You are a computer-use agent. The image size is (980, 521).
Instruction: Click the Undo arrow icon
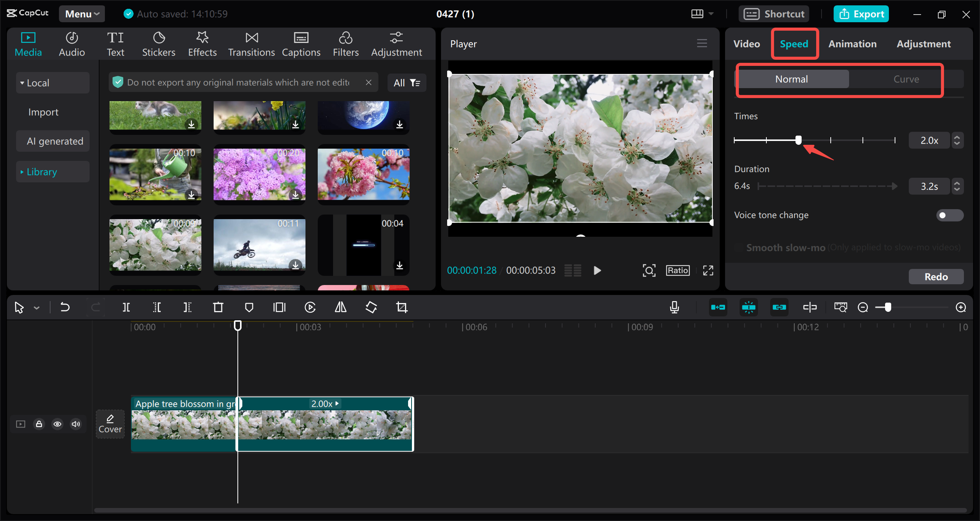click(65, 307)
